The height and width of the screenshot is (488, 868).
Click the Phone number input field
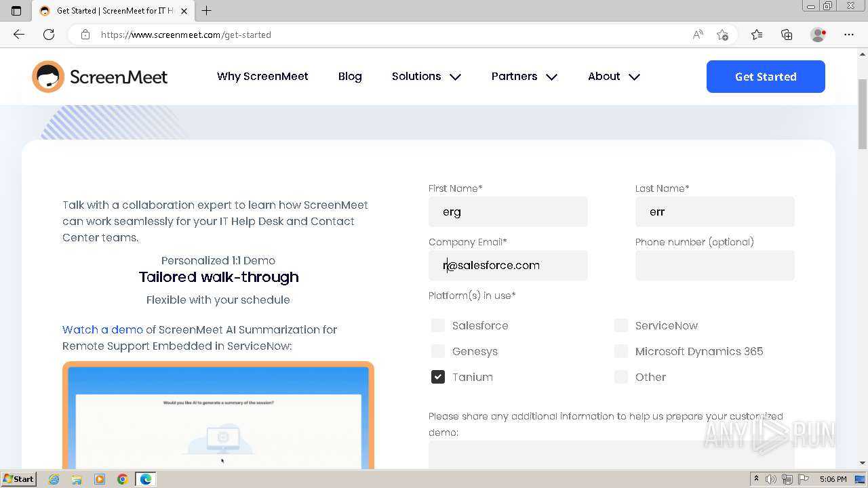coord(715,265)
